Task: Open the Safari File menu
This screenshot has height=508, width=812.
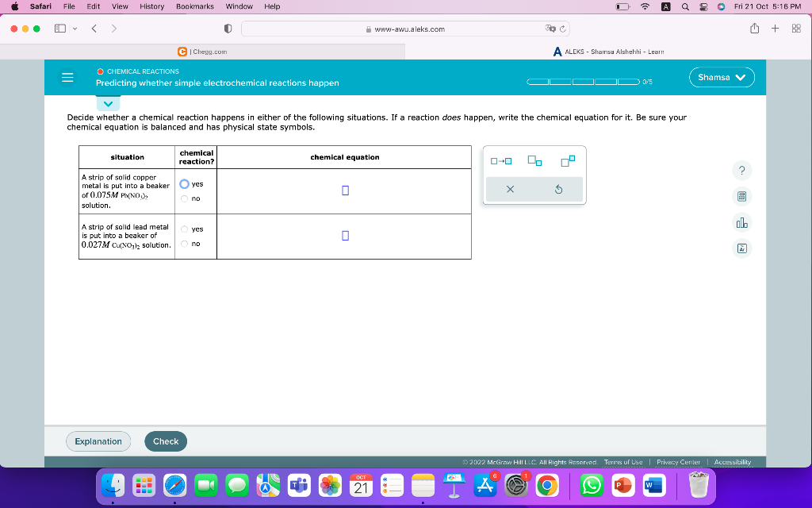Action: click(69, 6)
